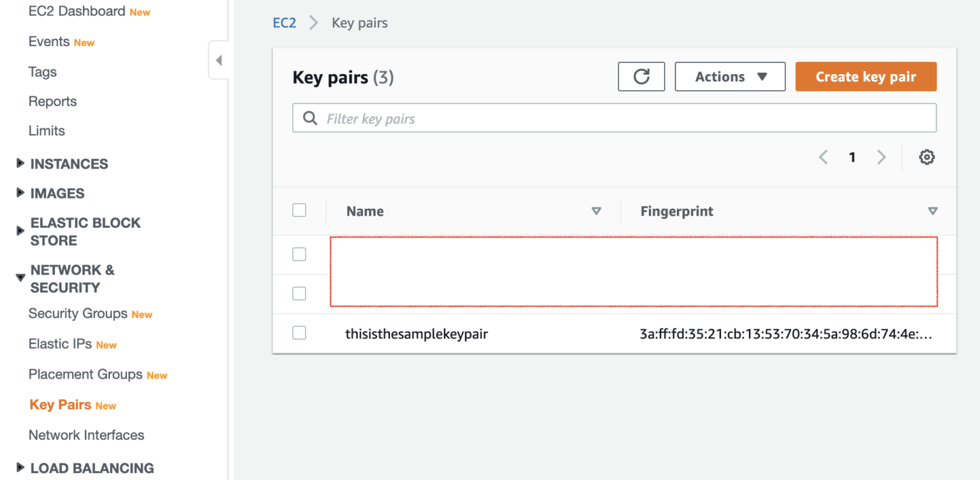Open Reports from the sidebar

click(x=52, y=101)
